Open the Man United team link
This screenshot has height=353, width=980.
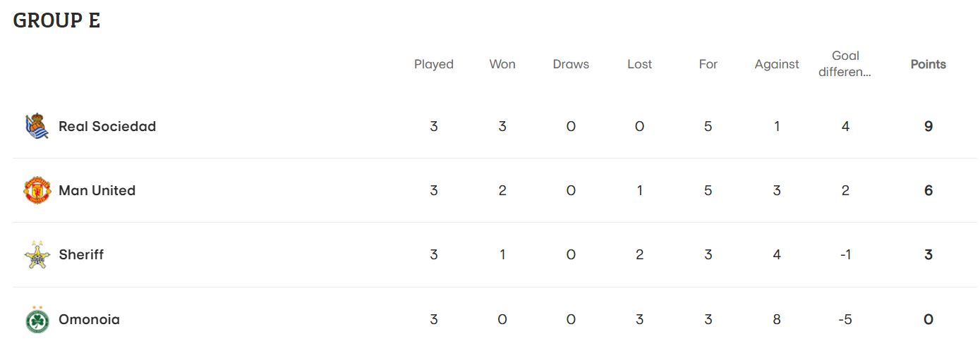pyautogui.click(x=97, y=190)
